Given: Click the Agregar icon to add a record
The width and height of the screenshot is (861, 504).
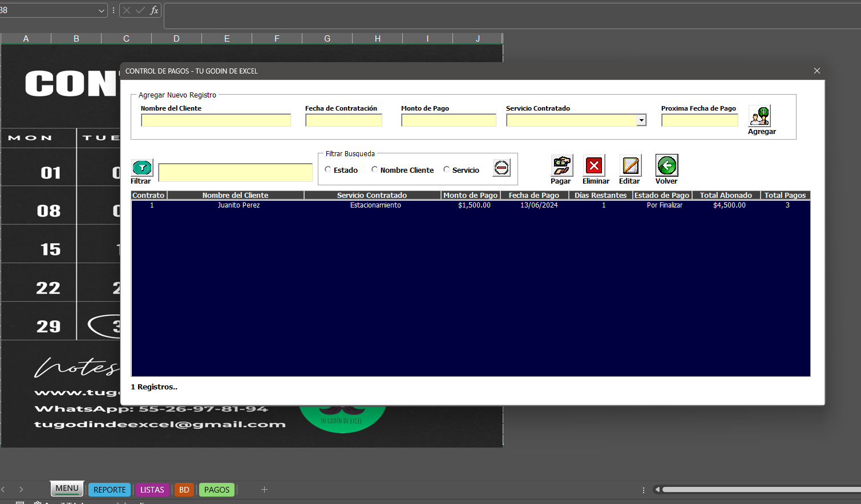Looking at the screenshot, I should pyautogui.click(x=759, y=116).
